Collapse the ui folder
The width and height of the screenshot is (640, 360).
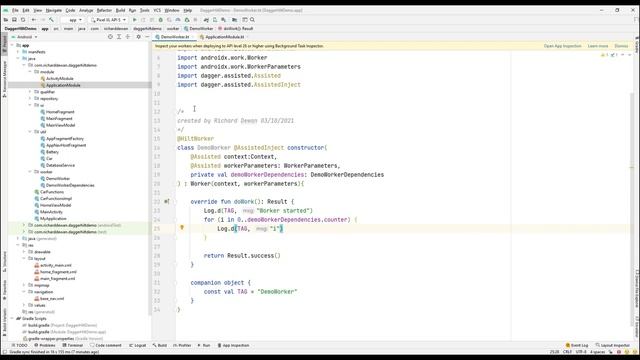(30, 105)
